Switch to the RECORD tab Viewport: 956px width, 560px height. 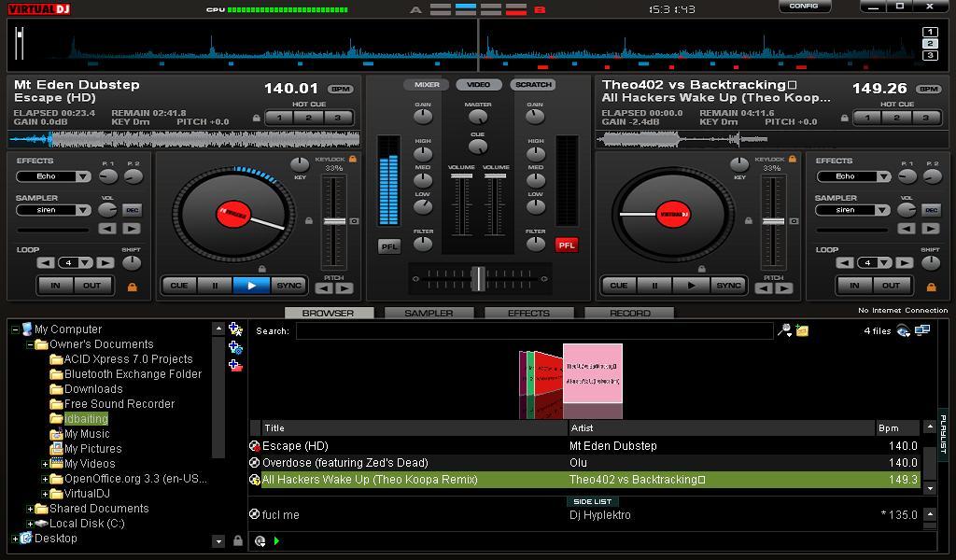click(629, 313)
